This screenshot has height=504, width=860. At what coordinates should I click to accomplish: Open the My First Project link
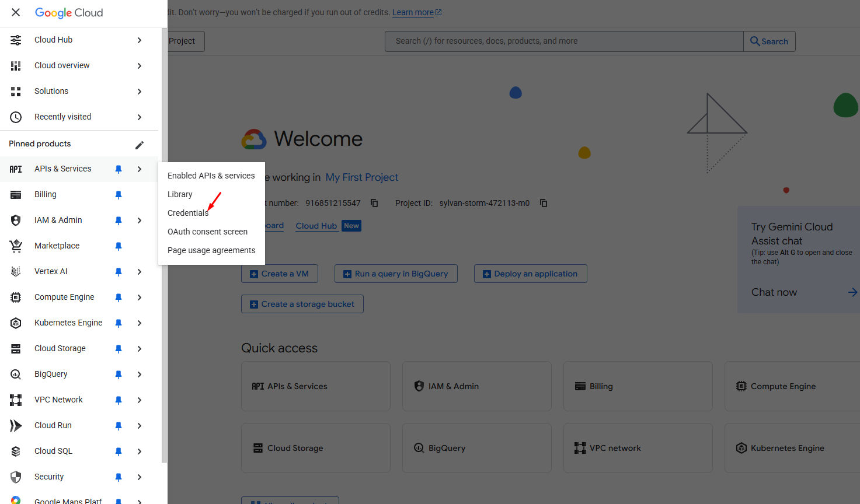click(361, 177)
